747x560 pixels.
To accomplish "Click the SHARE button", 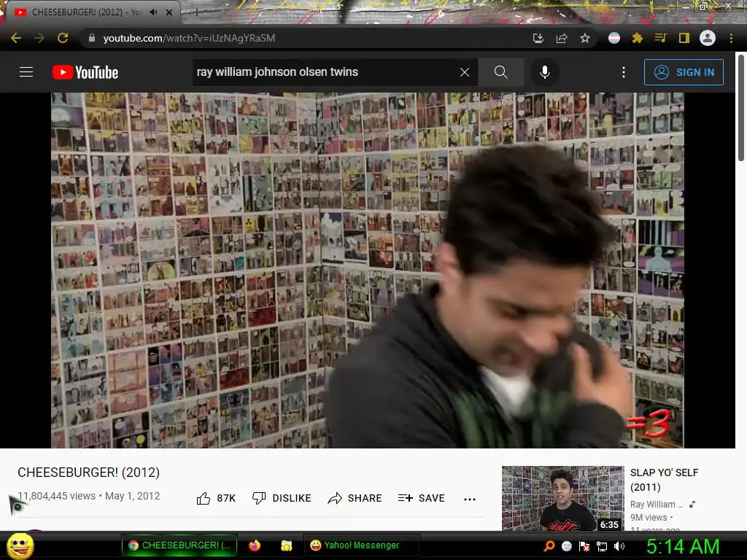I will click(355, 498).
